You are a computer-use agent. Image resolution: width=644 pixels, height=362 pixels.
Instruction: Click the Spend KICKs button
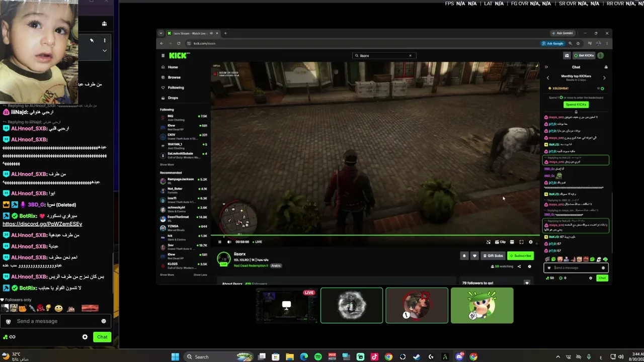[576, 105]
